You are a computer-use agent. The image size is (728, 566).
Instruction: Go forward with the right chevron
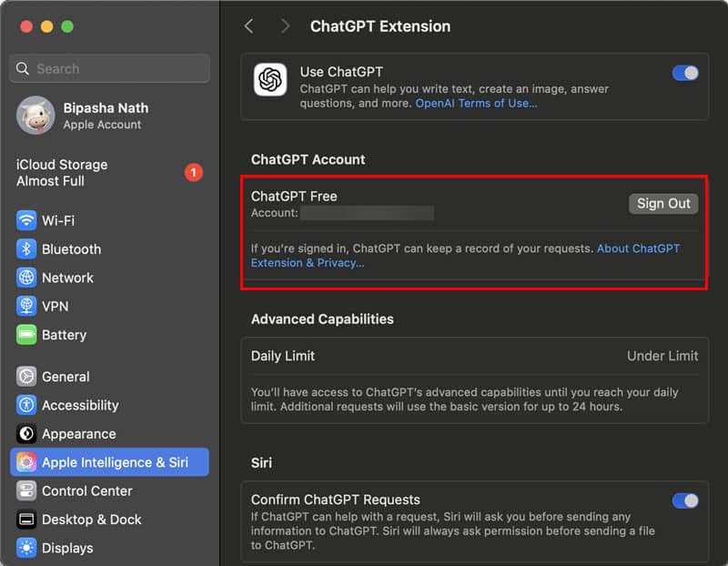click(286, 26)
